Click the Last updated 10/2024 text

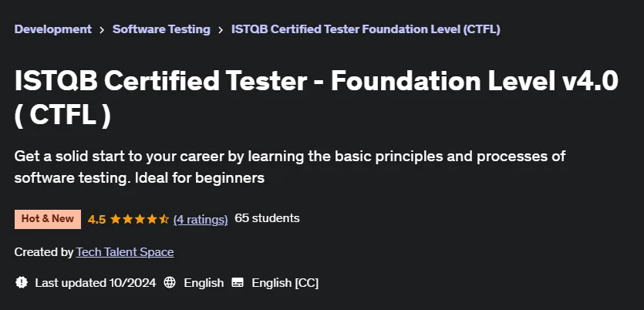click(96, 283)
